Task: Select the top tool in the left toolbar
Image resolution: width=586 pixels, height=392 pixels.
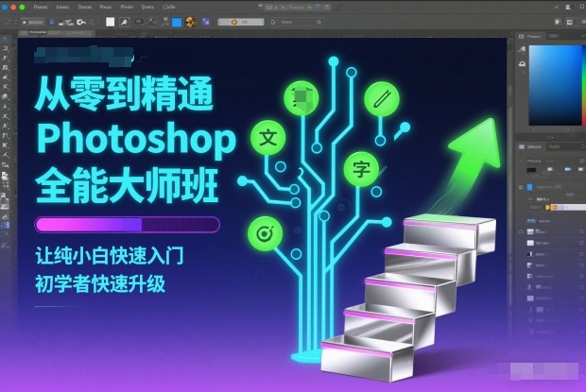Action: (x=6, y=43)
